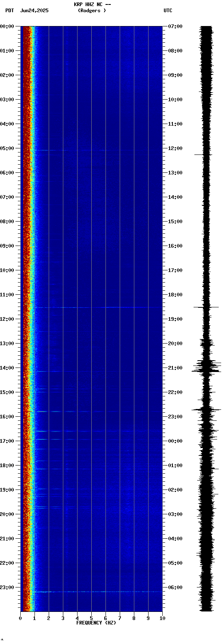Click the frequency axis tick label '0'
Viewport: 224px width, 644px height.
[x=20, y=618]
